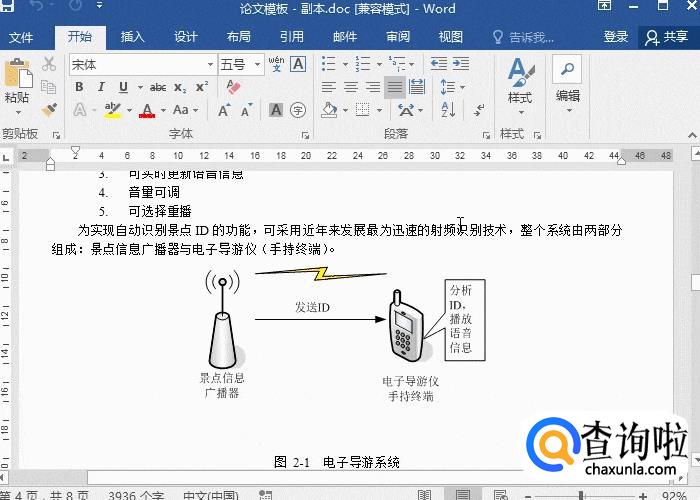700x500 pixels.
Task: Select the Format Painter brush
Action: pyautogui.click(x=49, y=109)
